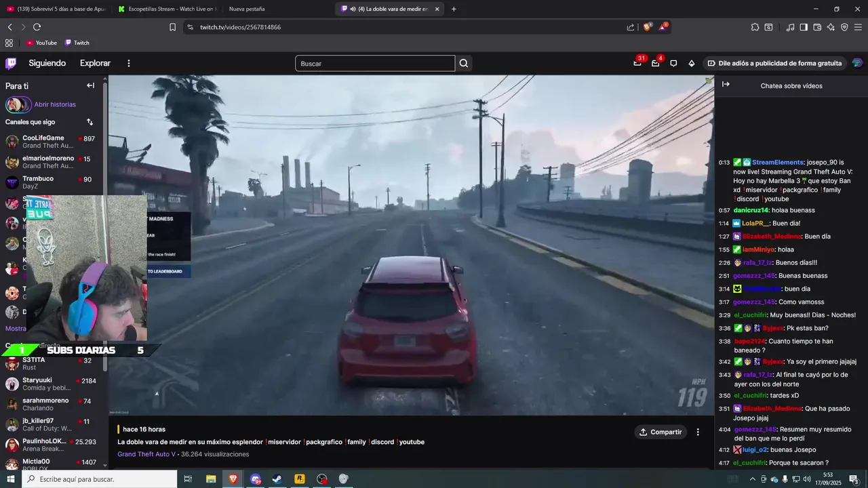Open the music note media control icon
Image resolution: width=868 pixels, height=488 pixels.
click(790, 27)
